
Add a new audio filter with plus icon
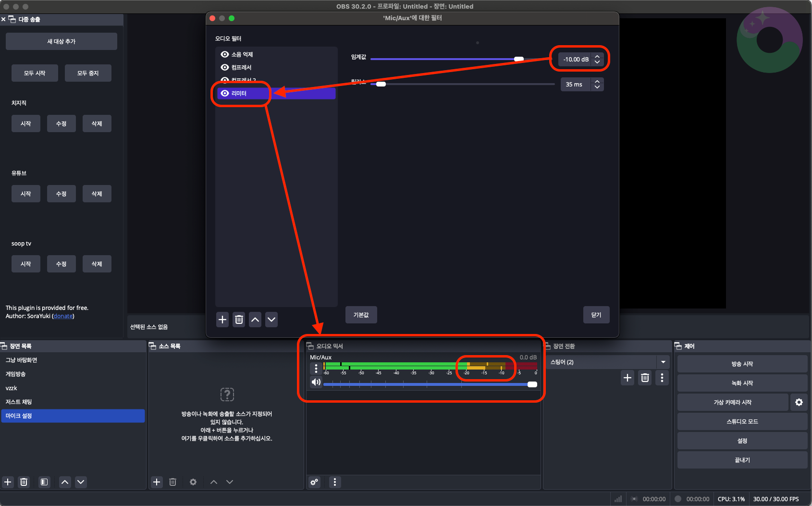[222, 320]
